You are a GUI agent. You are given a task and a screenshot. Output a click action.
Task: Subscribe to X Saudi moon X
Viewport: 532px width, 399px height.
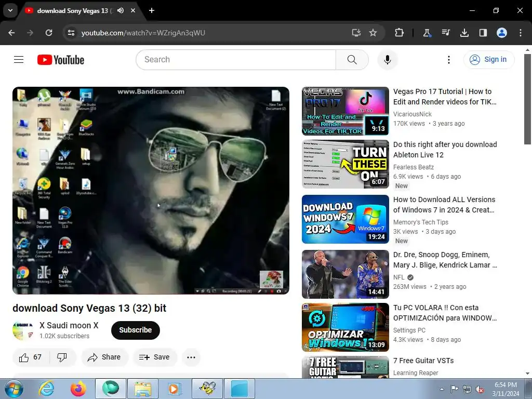coord(136,330)
